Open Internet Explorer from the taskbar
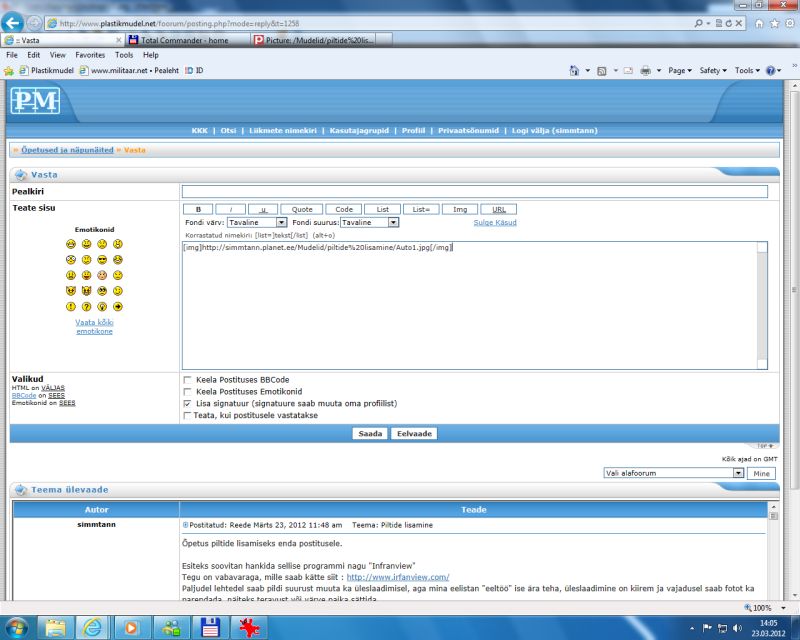 click(x=92, y=627)
